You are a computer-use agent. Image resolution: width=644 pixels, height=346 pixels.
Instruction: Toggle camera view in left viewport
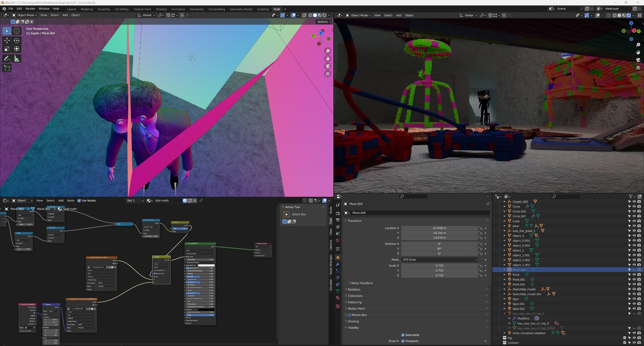coord(328,66)
